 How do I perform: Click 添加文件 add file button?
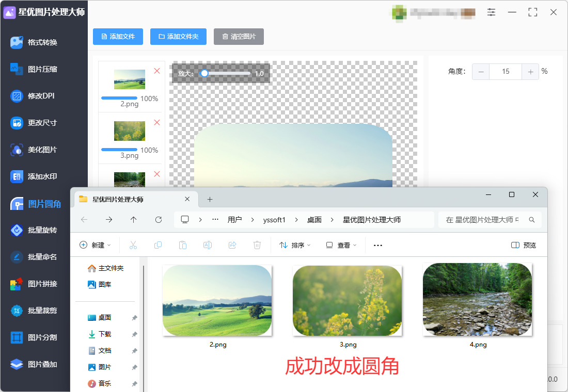tap(118, 37)
